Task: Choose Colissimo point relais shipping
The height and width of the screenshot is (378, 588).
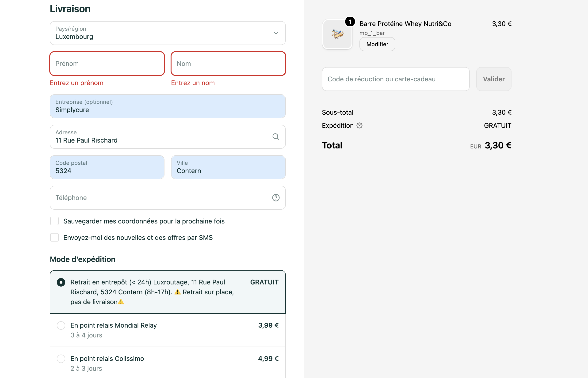Action: point(61,359)
